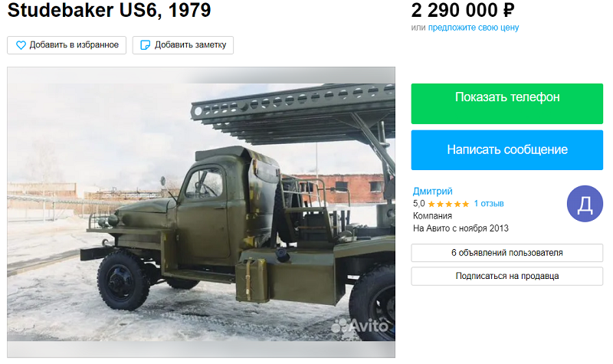Click Подписаться на продавца
The width and height of the screenshot is (613, 364).
(507, 277)
